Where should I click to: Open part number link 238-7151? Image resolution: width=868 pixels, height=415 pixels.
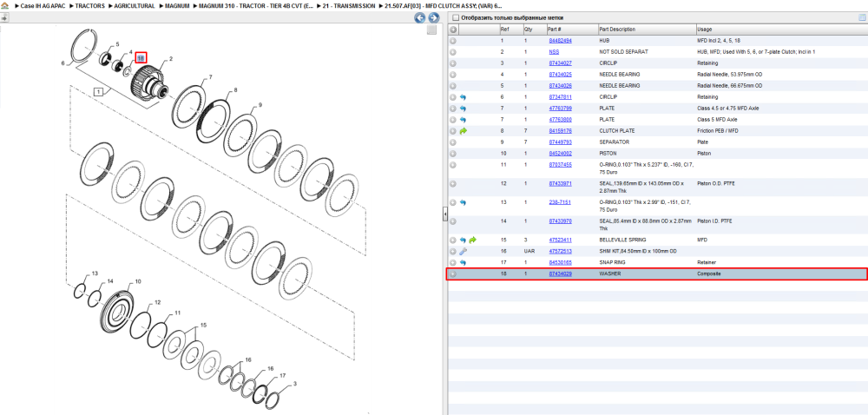pos(560,202)
